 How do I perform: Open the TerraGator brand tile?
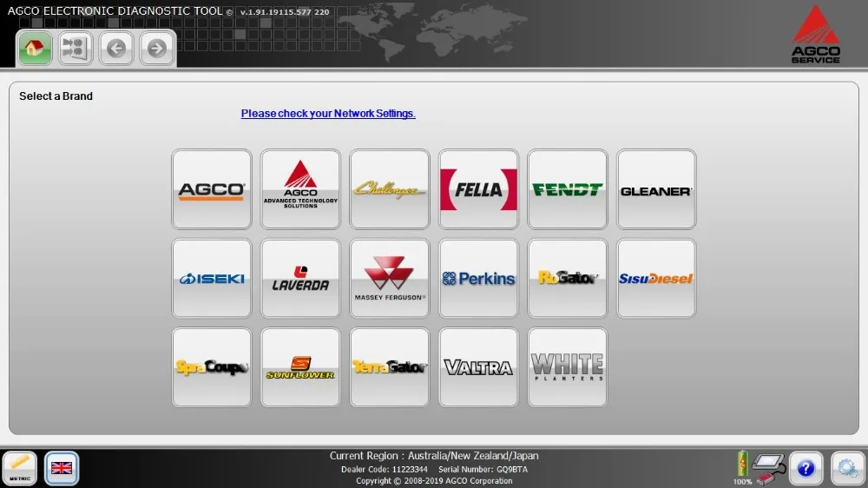(390, 368)
